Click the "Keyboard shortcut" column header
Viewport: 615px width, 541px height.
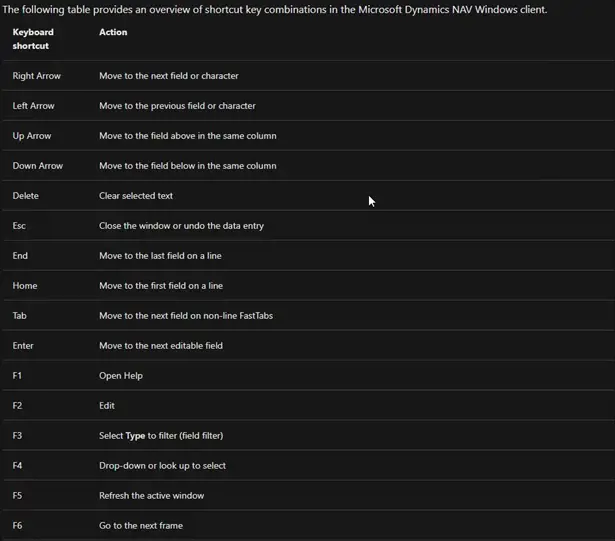click(33, 39)
